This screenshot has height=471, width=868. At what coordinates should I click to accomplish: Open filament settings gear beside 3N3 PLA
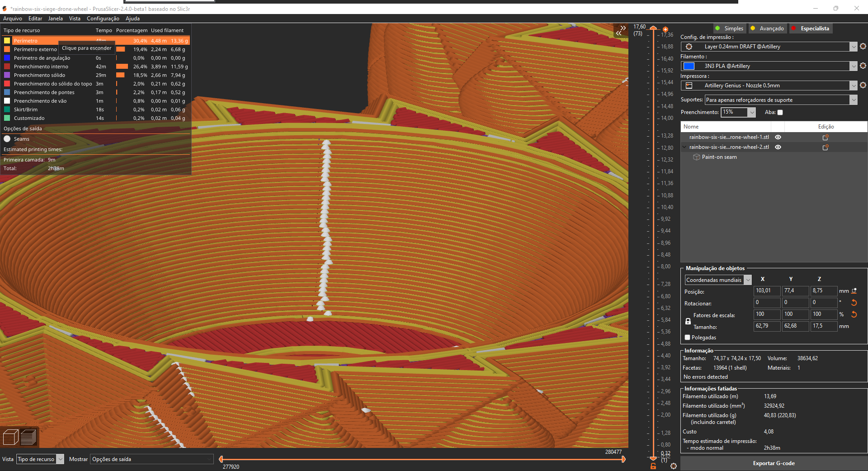point(863,66)
